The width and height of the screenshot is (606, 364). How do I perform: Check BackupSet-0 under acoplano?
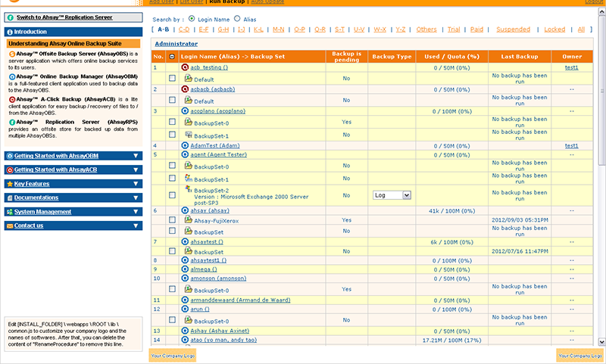click(x=172, y=122)
